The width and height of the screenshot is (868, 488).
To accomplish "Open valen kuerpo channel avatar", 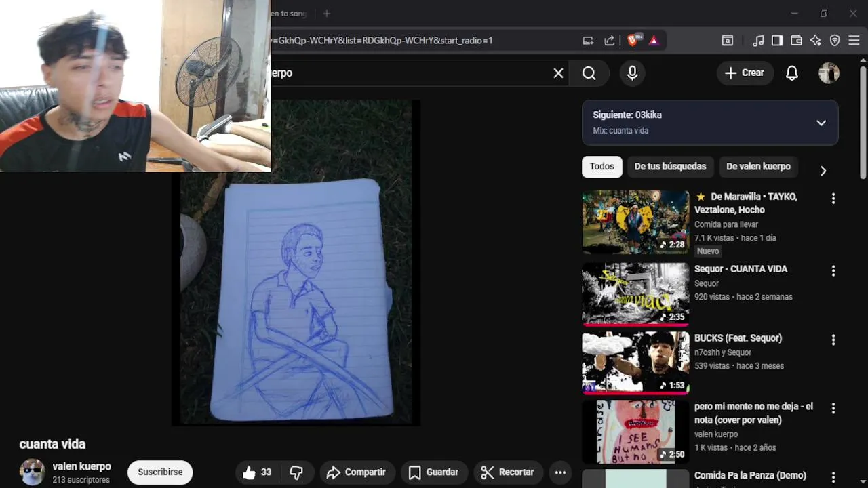I will pyautogui.click(x=32, y=472).
